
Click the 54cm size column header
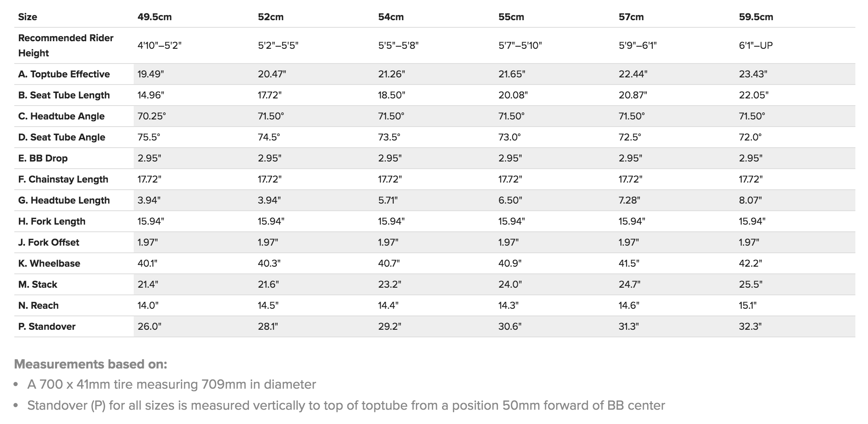click(391, 17)
